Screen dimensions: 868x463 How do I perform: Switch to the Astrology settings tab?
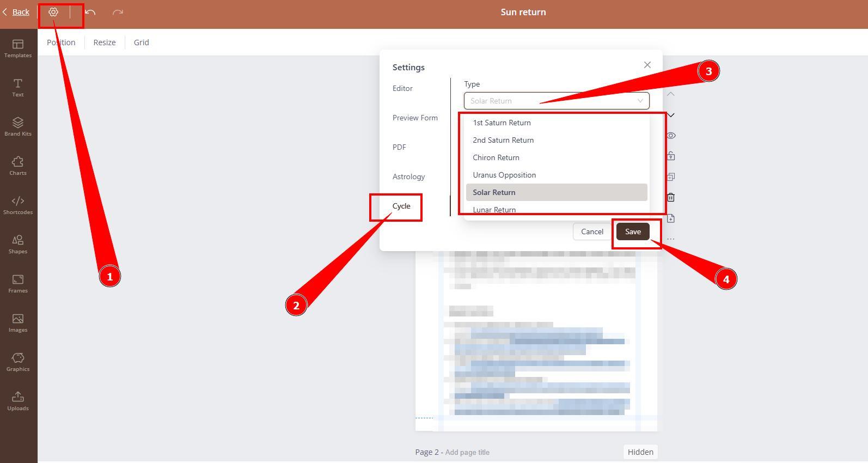click(x=408, y=176)
